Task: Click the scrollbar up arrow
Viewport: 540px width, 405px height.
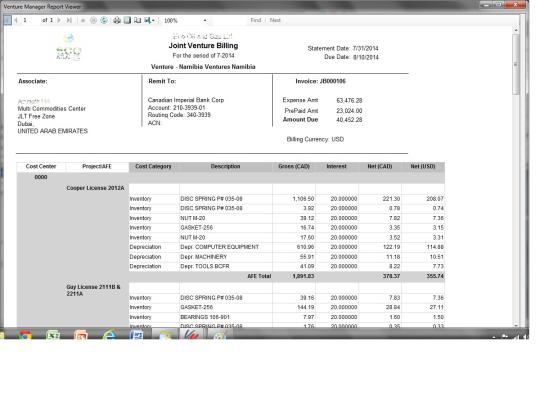Action: click(x=516, y=30)
